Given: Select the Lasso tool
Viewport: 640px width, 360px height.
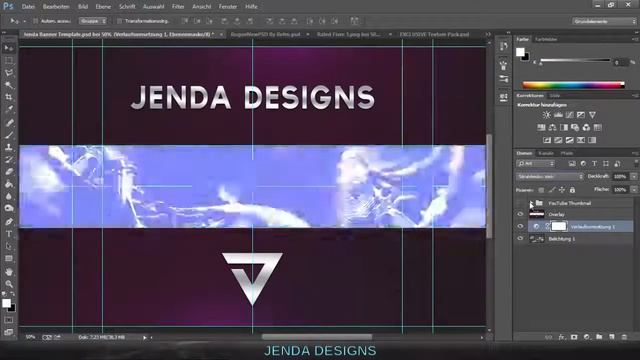Looking at the screenshot, I should pyautogui.click(x=9, y=73).
